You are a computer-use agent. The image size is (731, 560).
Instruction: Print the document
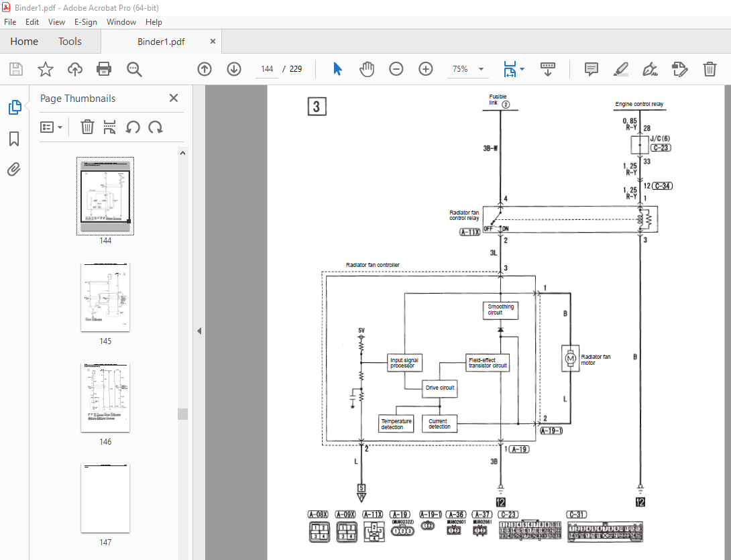(x=103, y=69)
